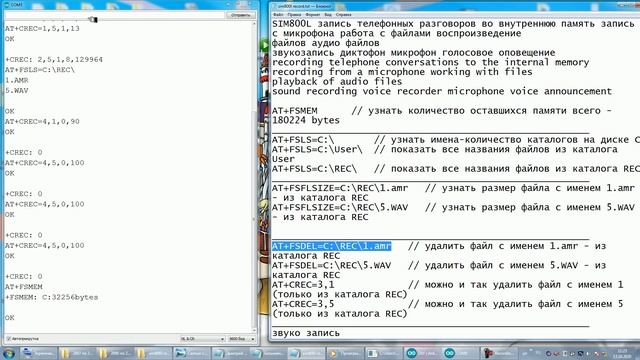
Task: Open the first Arduino taskbar item
Action: click(421, 353)
